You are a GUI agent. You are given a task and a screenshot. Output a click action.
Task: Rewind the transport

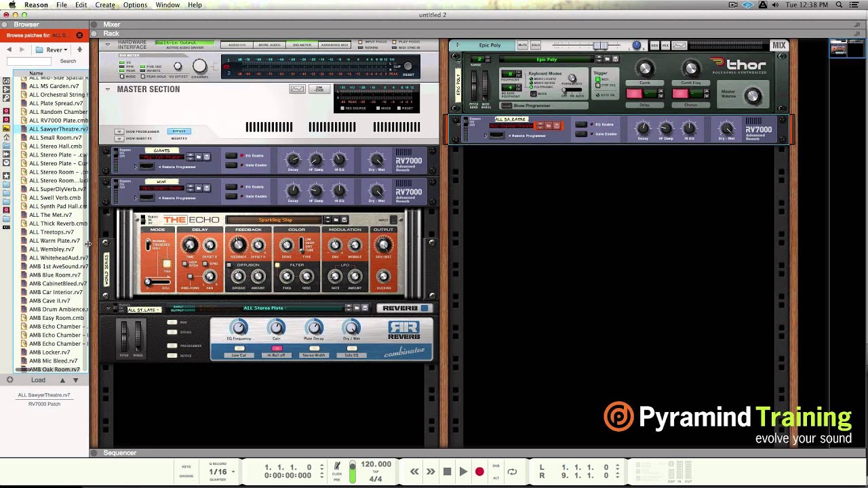(414, 472)
